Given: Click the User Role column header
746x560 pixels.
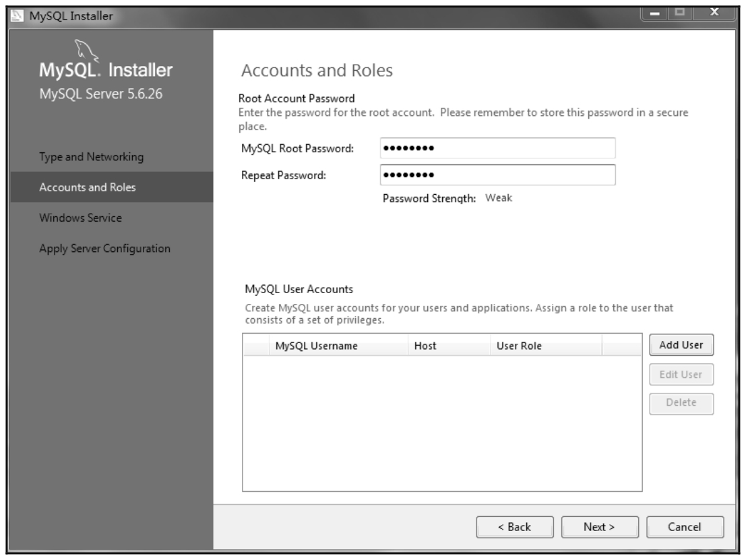Looking at the screenshot, I should [x=519, y=346].
